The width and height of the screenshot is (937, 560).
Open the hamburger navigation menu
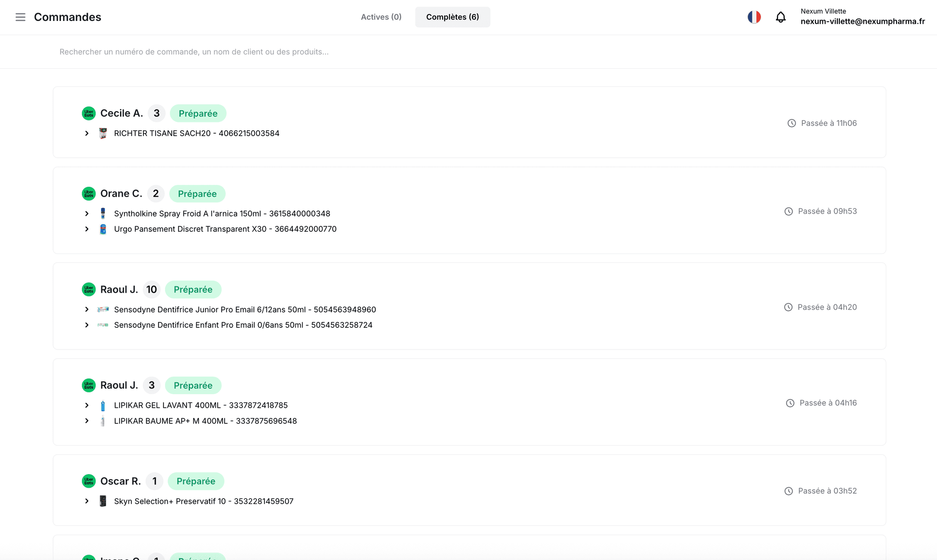click(x=20, y=17)
